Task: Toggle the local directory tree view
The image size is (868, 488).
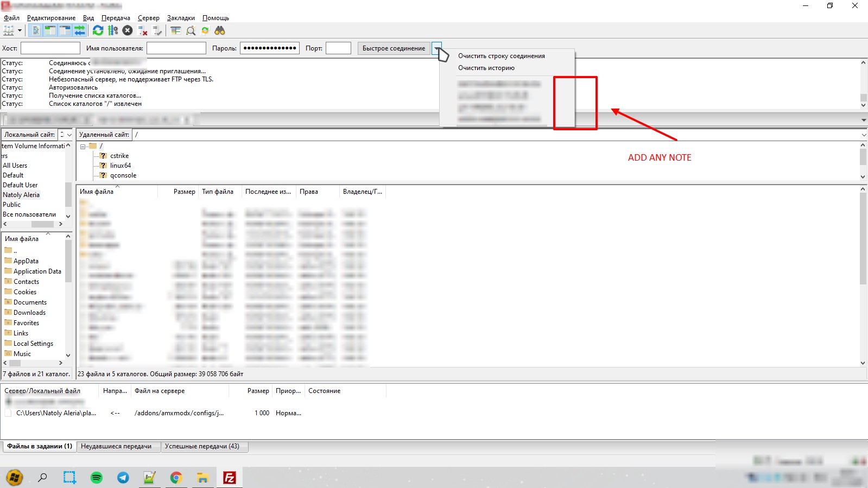Action: point(50,30)
